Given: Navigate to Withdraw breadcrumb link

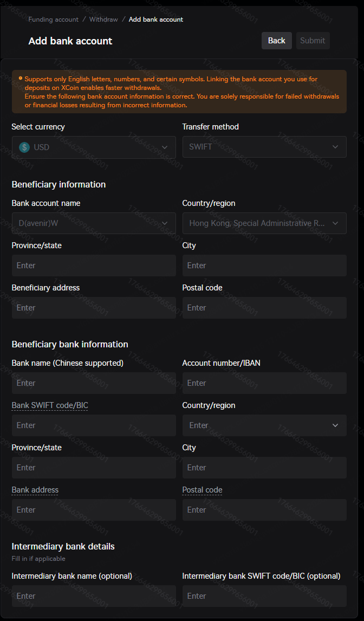Looking at the screenshot, I should pos(103,20).
